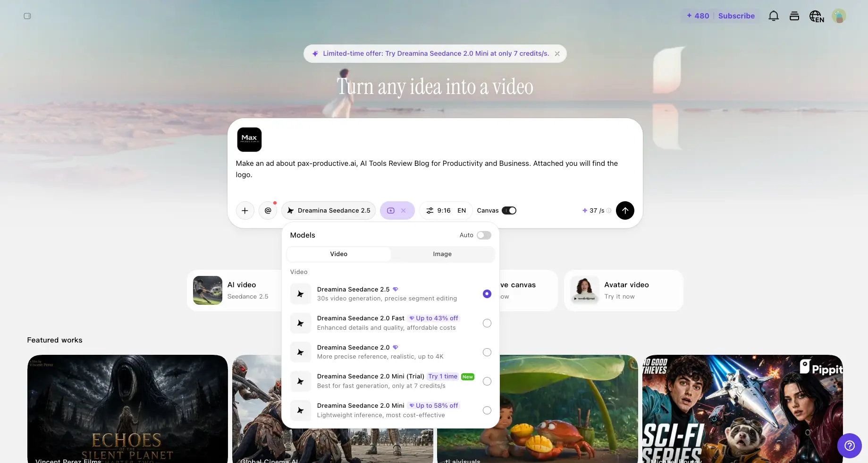
Task: Click the canvas card behind the menu
Action: pyautogui.click(x=529, y=291)
